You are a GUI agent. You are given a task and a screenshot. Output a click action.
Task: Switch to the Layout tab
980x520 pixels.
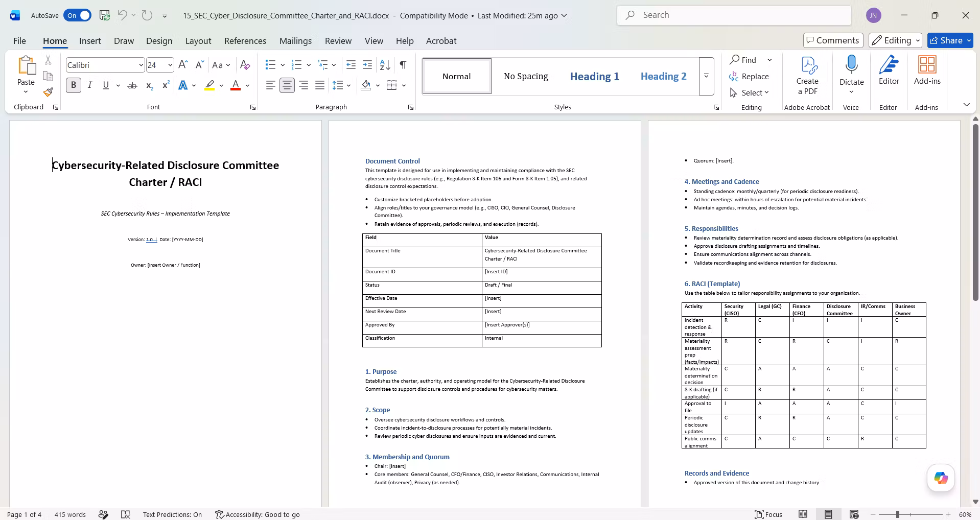198,41
